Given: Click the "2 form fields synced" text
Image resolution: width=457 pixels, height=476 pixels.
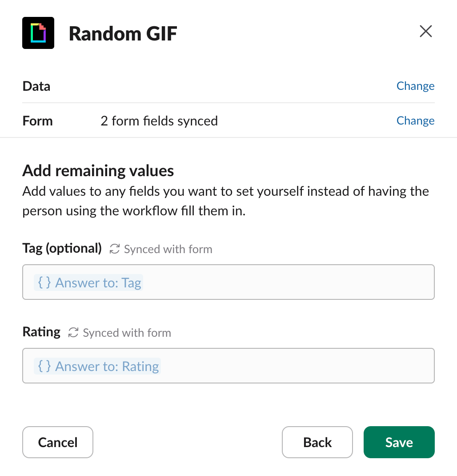Looking at the screenshot, I should tap(159, 121).
